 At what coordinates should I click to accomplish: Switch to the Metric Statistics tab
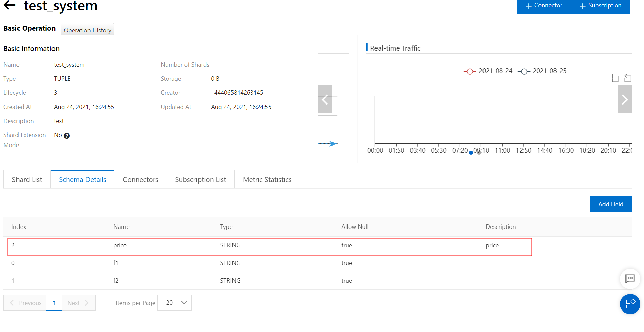[x=267, y=179]
